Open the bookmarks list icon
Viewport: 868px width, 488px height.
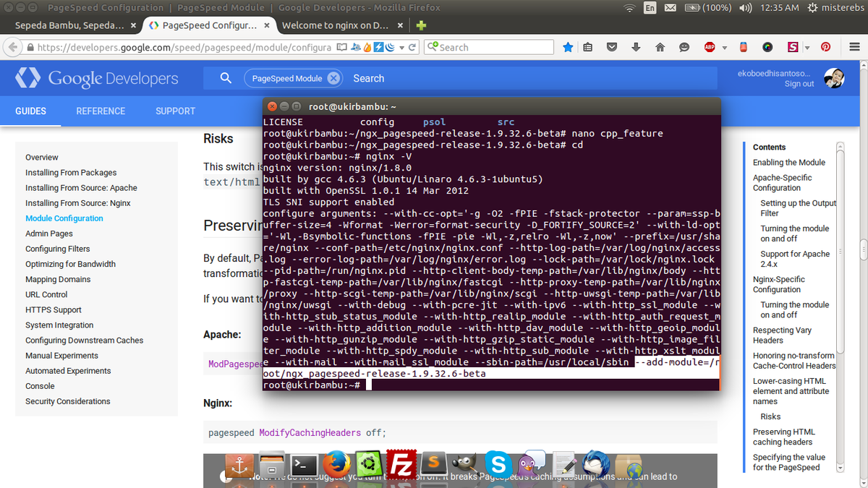pos(588,47)
